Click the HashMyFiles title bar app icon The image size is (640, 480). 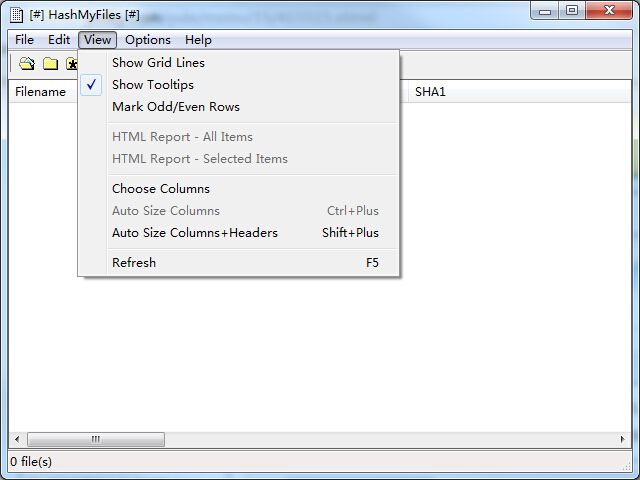(16, 15)
